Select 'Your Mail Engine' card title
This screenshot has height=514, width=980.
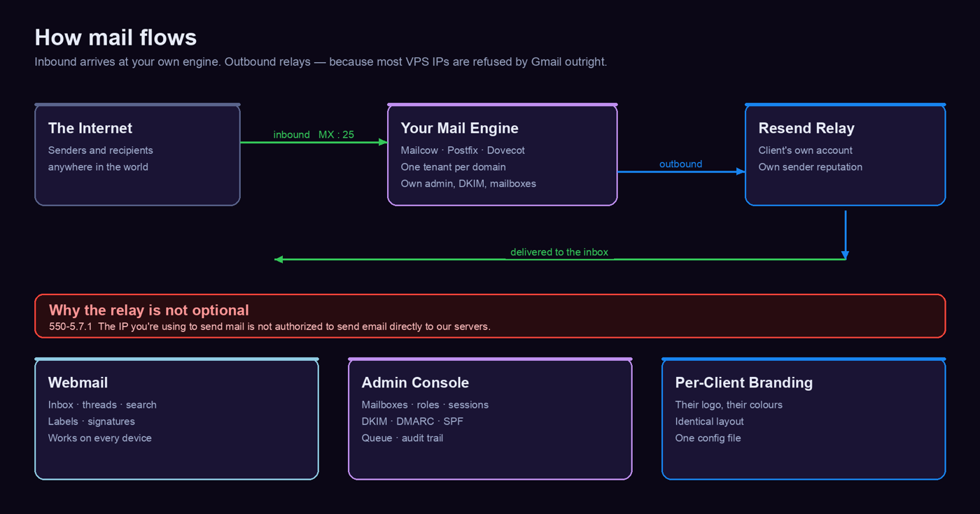459,128
